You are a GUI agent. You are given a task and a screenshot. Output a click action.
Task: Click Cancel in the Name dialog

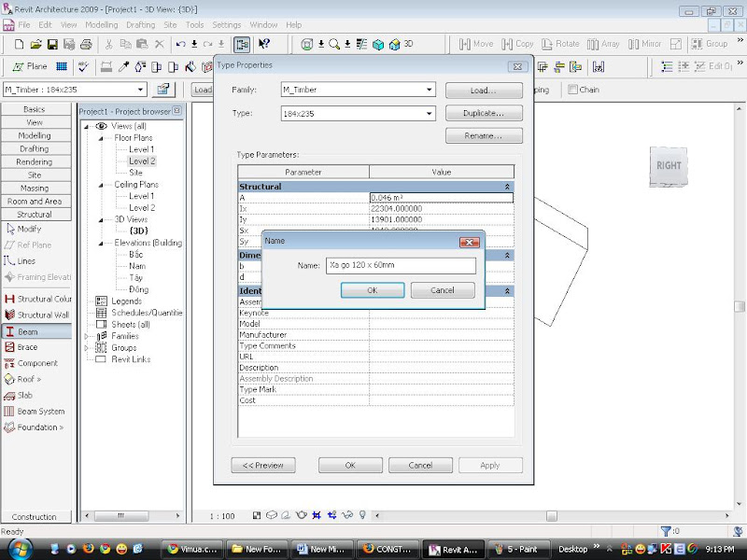click(x=443, y=290)
